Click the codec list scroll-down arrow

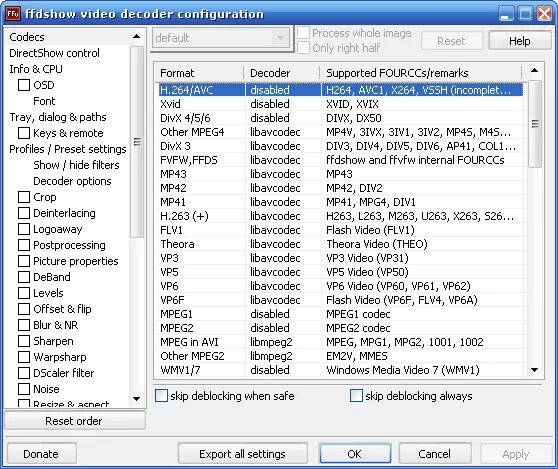(x=534, y=370)
